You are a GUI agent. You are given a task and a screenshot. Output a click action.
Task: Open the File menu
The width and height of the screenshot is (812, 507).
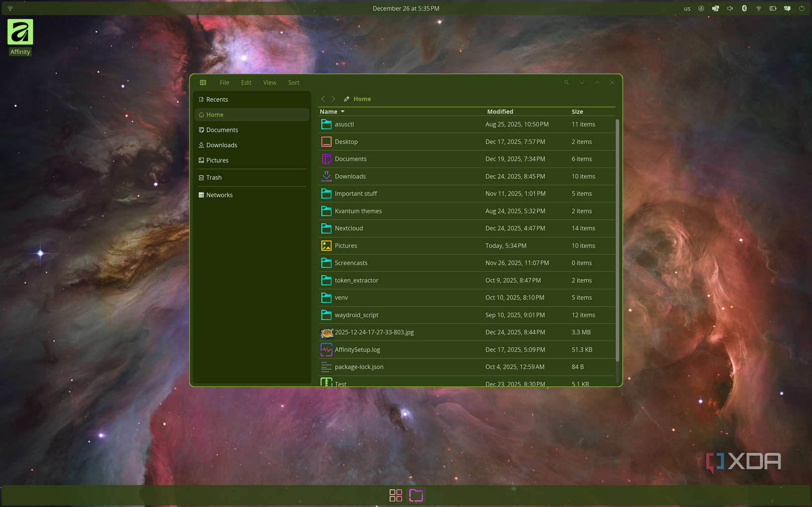click(x=224, y=83)
